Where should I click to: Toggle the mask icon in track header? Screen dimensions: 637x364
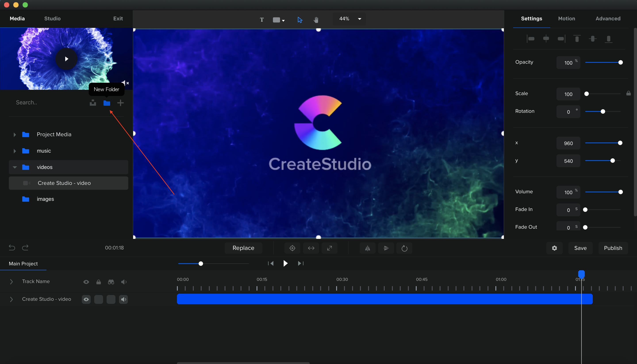[x=111, y=282]
